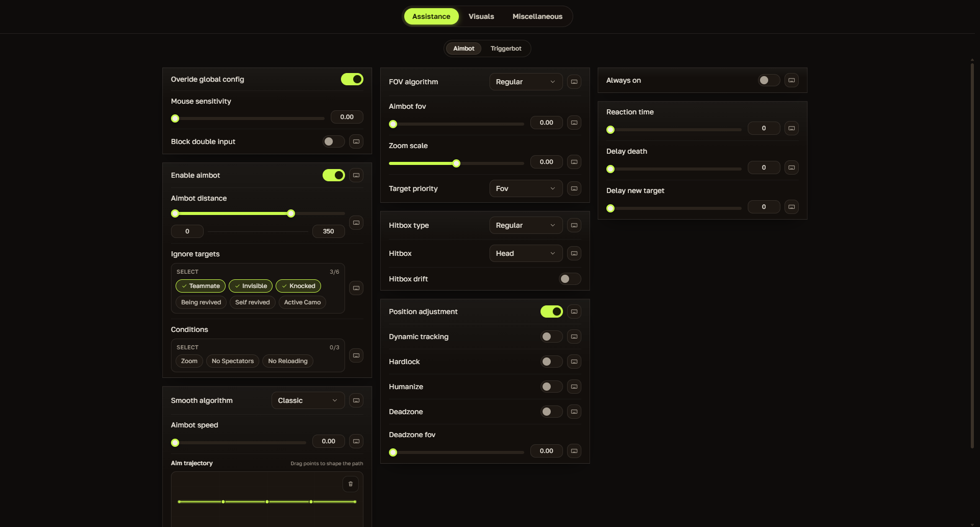Click the Mouse sensitivity slider handle
The image size is (980, 527).
[175, 118]
